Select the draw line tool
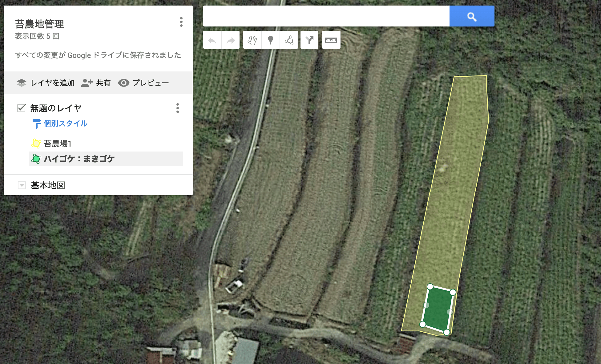Screen dimensions: 601x364 [289, 40]
